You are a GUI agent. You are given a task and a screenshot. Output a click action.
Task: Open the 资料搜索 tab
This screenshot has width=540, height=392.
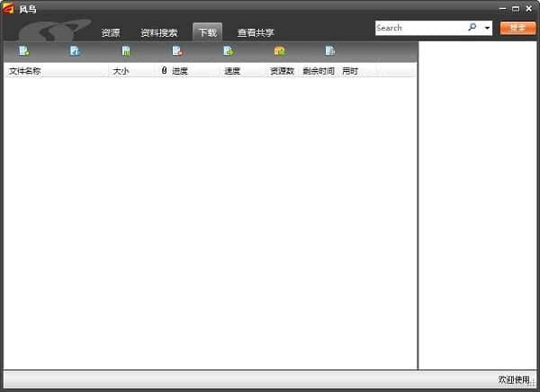click(158, 33)
